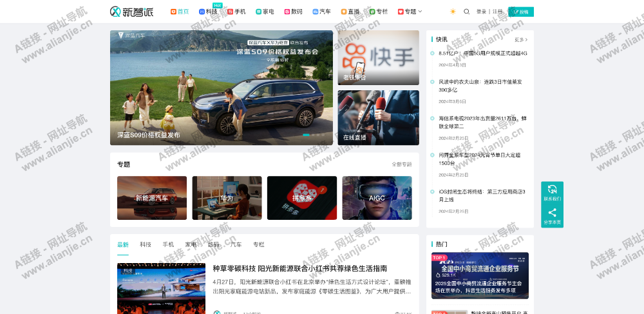Image resolution: width=644 pixels, height=314 pixels.
Task: Click the 登录 login link
Action: (481, 12)
